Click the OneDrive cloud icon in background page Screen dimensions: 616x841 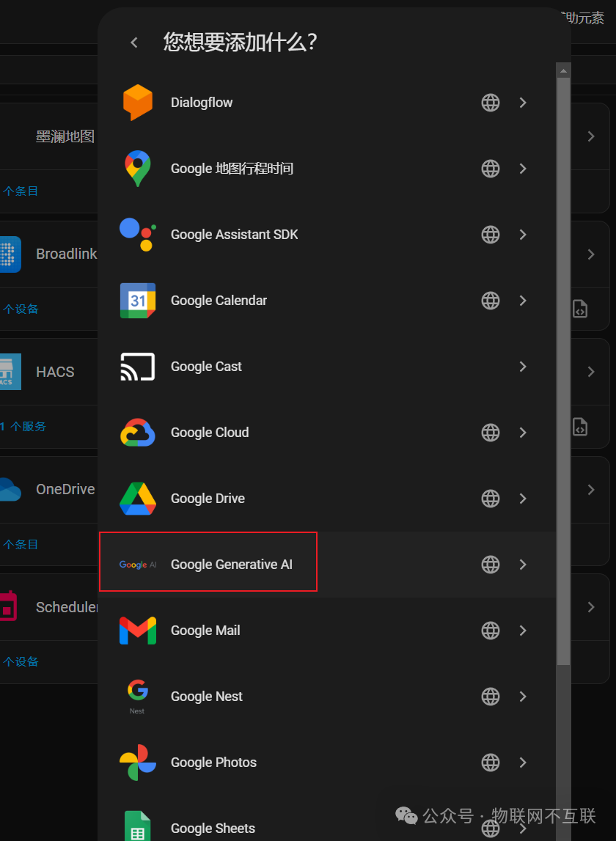tap(10, 489)
